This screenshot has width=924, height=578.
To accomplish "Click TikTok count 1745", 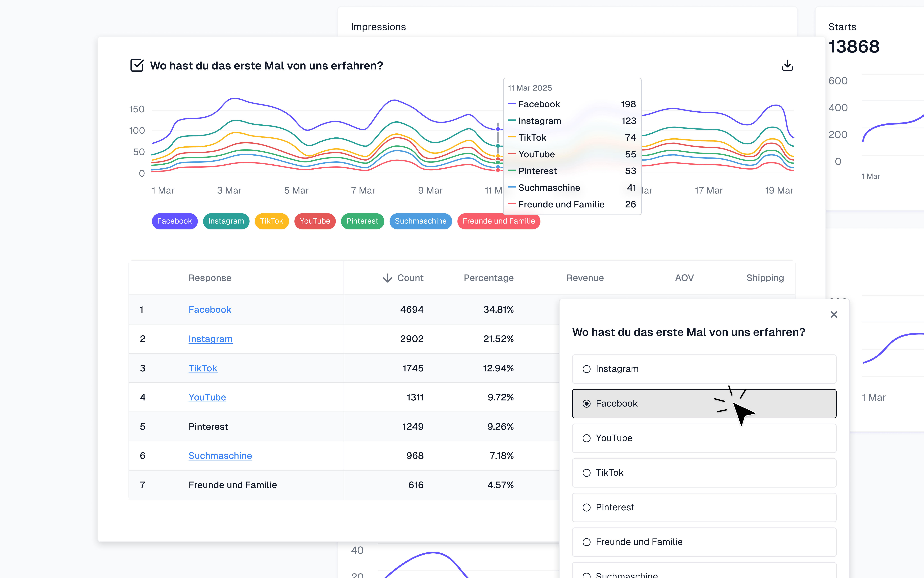I will (413, 368).
